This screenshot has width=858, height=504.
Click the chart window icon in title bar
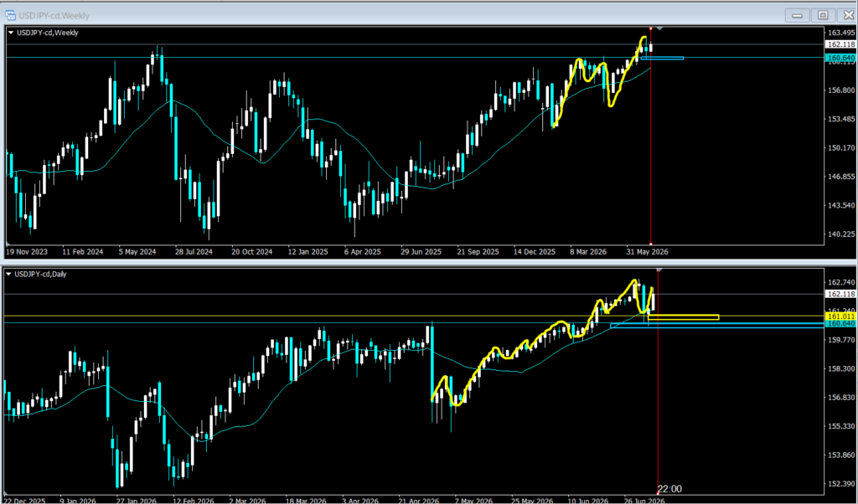10,15
